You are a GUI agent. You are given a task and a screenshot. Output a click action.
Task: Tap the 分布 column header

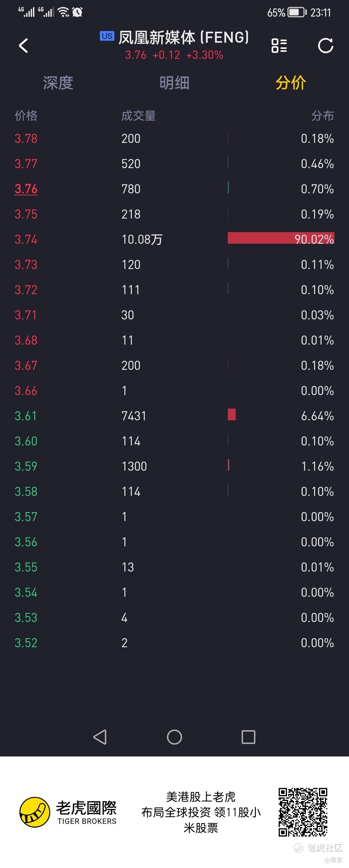click(x=323, y=116)
